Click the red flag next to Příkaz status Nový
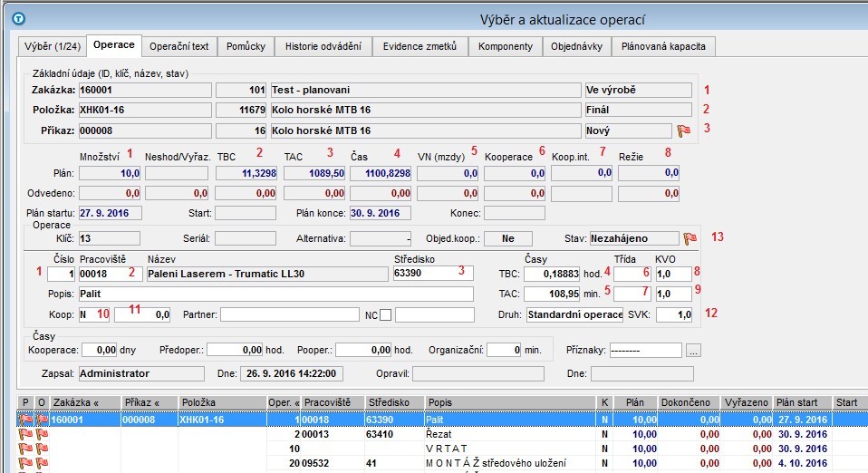868x473 pixels. (684, 130)
